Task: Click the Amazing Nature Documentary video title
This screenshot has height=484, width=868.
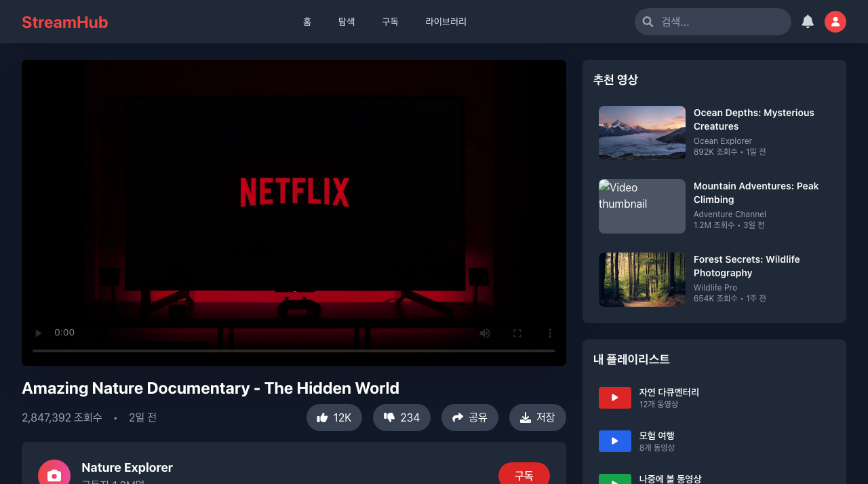Action: pos(210,388)
